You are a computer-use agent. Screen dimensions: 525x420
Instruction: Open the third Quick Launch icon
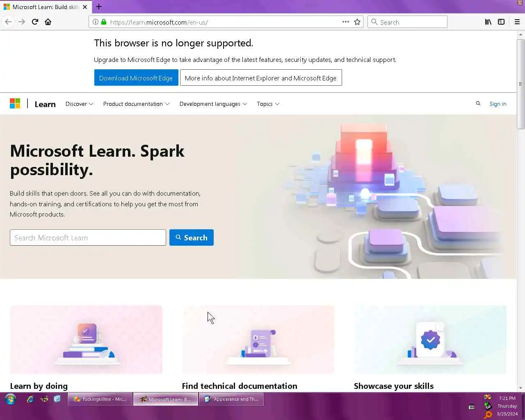[x=57, y=399]
